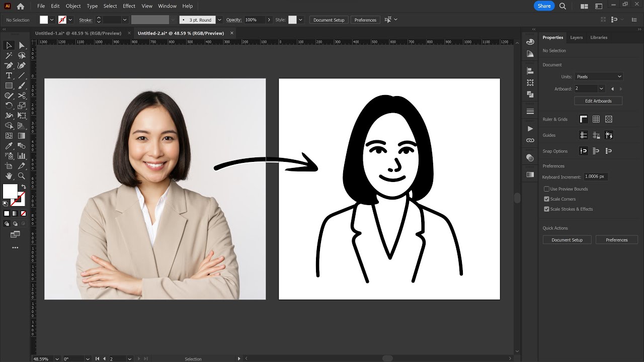
Task: Select the Symbol Sprayer tool
Action: point(9,156)
